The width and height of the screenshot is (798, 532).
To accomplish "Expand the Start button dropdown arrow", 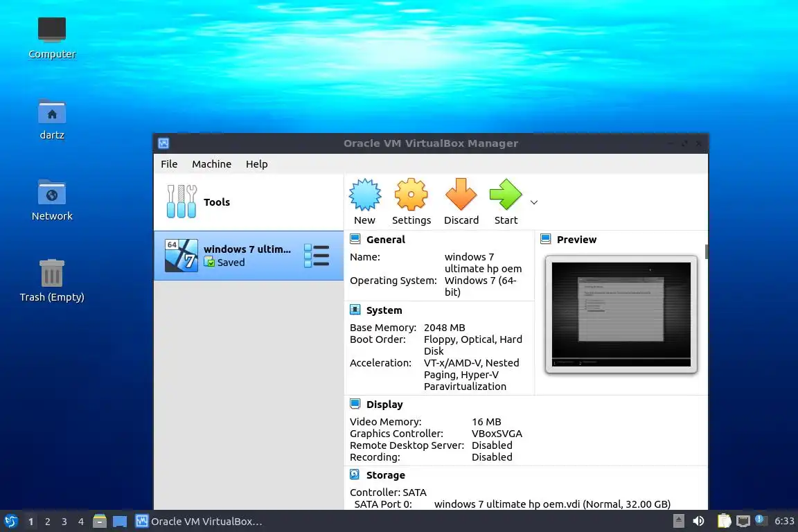I will coord(534,202).
